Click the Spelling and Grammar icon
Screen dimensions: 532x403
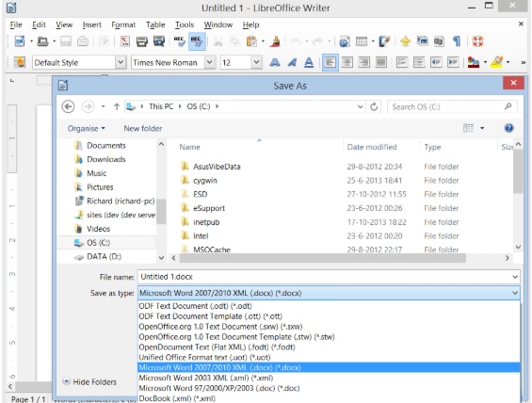[x=179, y=41]
